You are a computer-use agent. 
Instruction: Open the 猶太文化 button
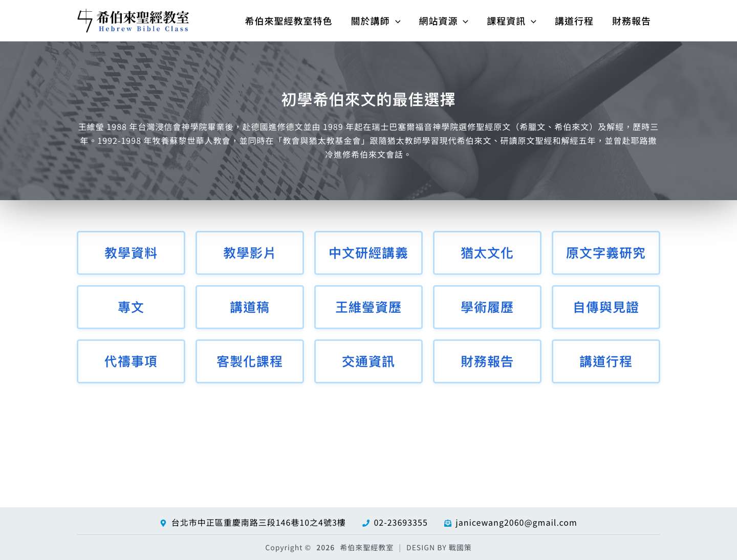click(x=487, y=253)
